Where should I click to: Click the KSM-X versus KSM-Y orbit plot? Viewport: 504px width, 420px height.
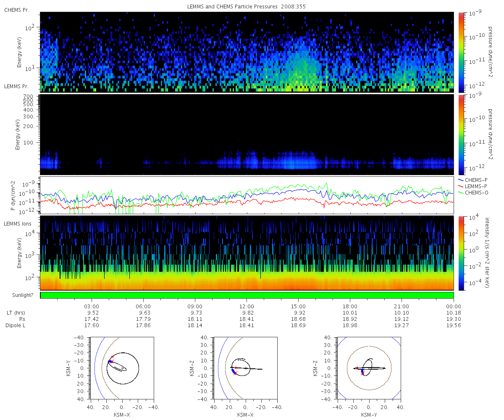click(122, 368)
